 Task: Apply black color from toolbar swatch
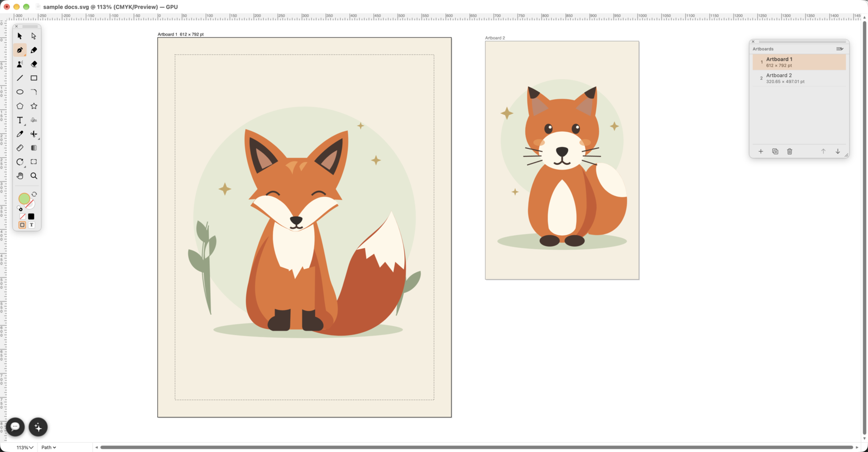point(31,217)
